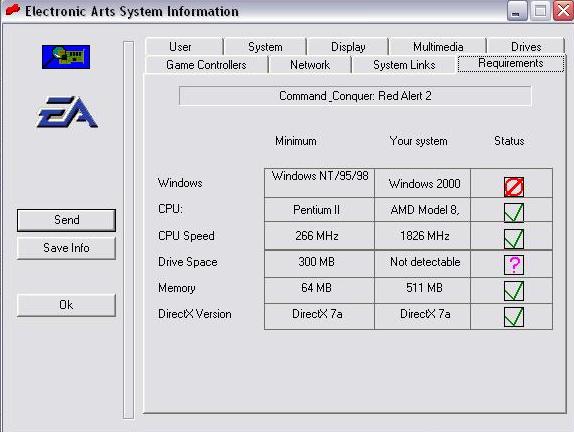Click the red prohibited icon in the Windows row

(514, 187)
